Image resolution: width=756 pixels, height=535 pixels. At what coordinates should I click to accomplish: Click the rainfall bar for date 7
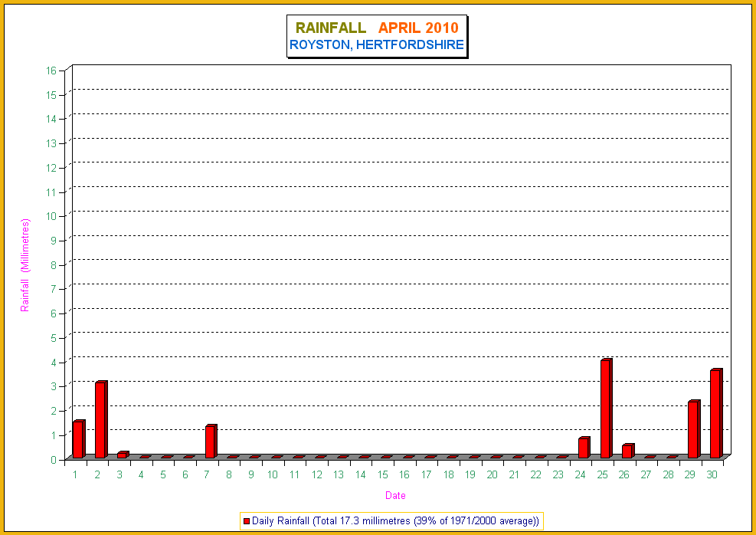coord(211,441)
